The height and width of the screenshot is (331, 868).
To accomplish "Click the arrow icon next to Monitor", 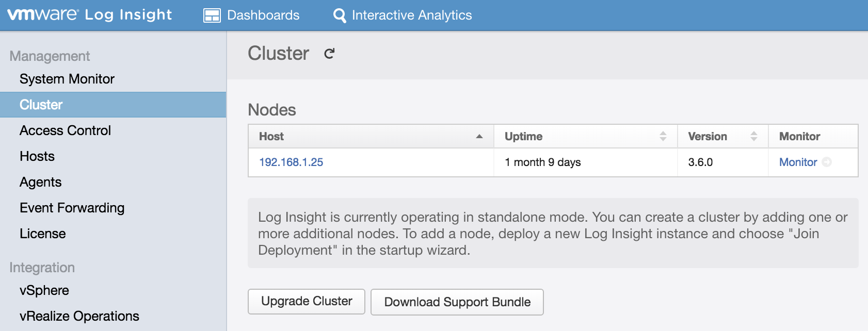I will pyautogui.click(x=827, y=162).
